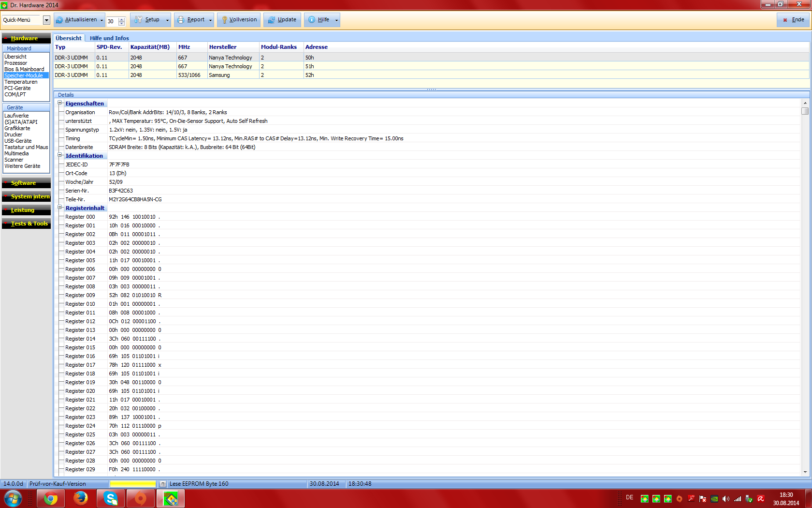This screenshot has width=812, height=508.
Task: Click the taskbar clock showing 18:30
Action: 786,499
